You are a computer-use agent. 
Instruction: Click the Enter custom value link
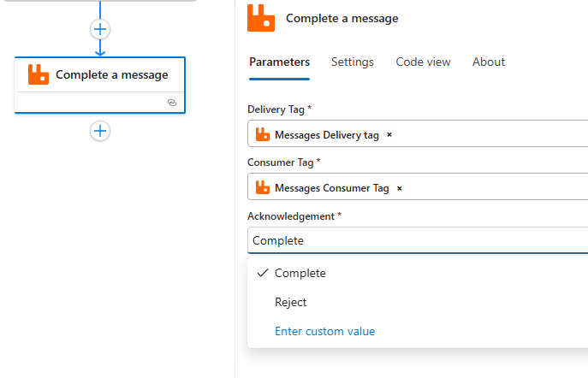(x=324, y=332)
